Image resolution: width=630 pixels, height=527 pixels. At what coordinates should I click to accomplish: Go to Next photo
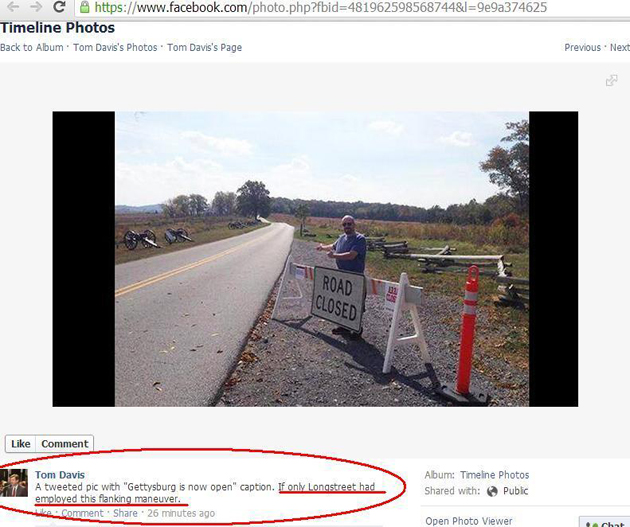620,47
